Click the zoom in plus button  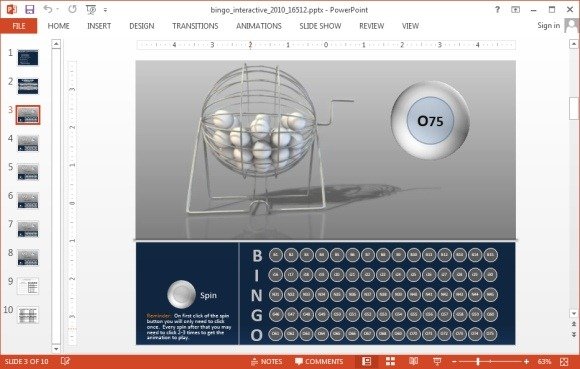(x=526, y=361)
